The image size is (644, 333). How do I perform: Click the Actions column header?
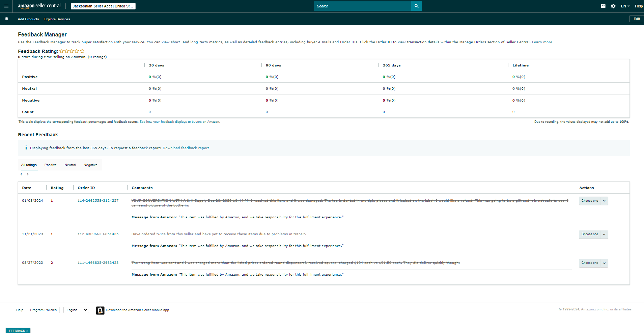tap(587, 188)
